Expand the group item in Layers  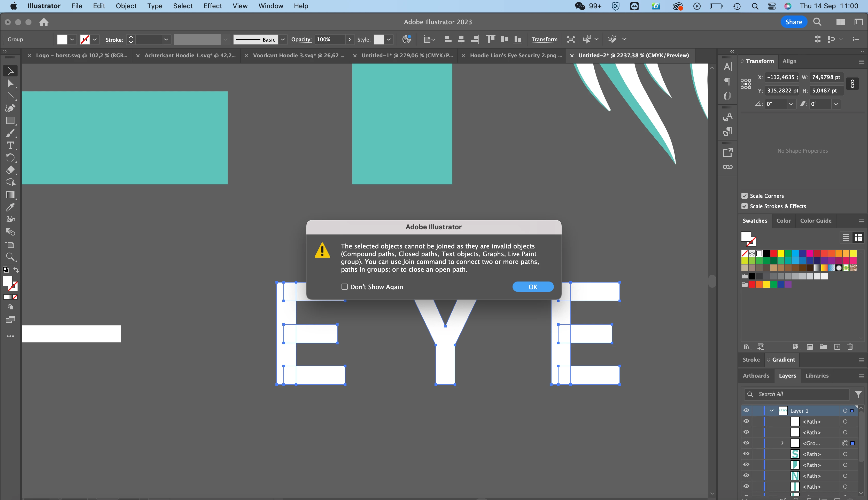782,443
